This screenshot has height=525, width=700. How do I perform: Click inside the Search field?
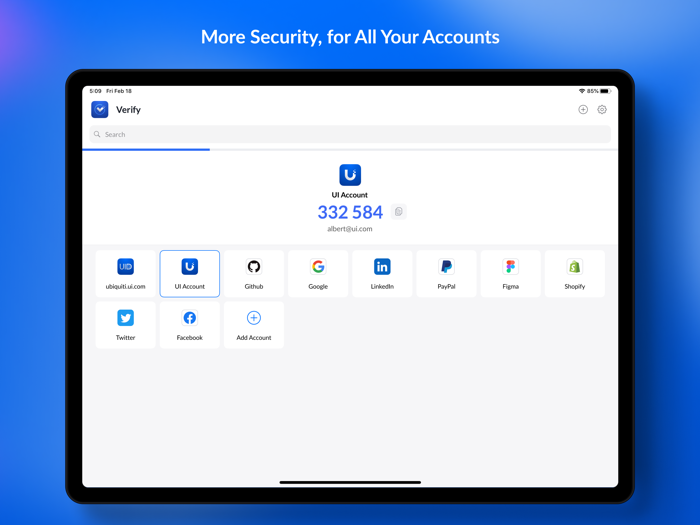click(x=350, y=134)
